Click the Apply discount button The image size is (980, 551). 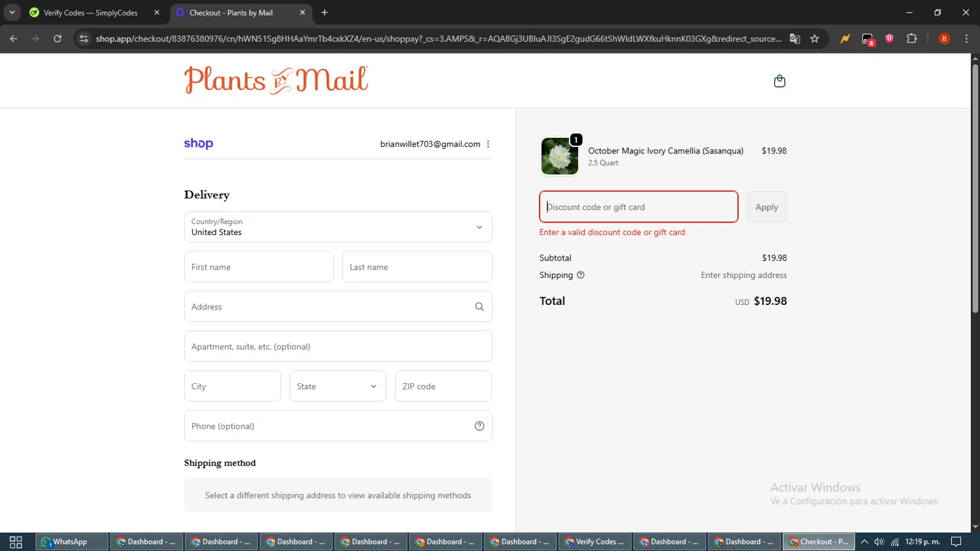pos(766,207)
